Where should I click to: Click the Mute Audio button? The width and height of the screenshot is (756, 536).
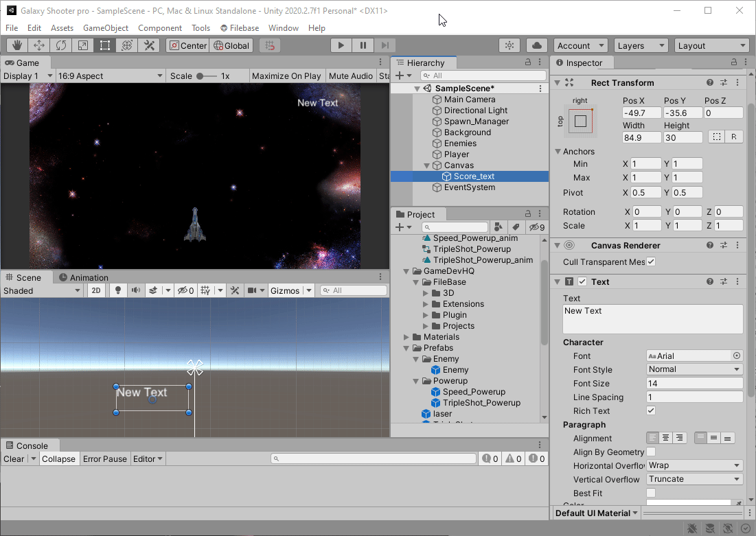pyautogui.click(x=350, y=76)
